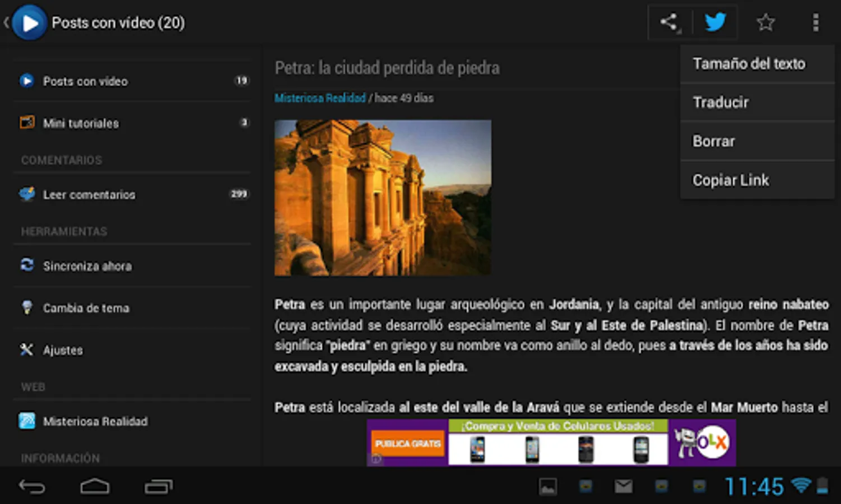Choose Traducir from the menu
The image size is (841, 504).
758,102
